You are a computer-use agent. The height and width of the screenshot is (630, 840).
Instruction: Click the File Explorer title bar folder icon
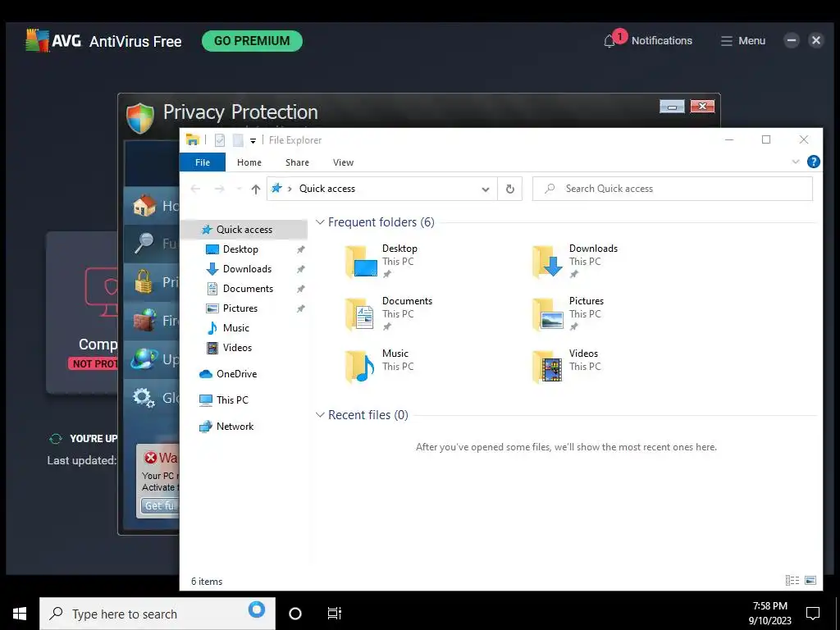[x=192, y=139]
